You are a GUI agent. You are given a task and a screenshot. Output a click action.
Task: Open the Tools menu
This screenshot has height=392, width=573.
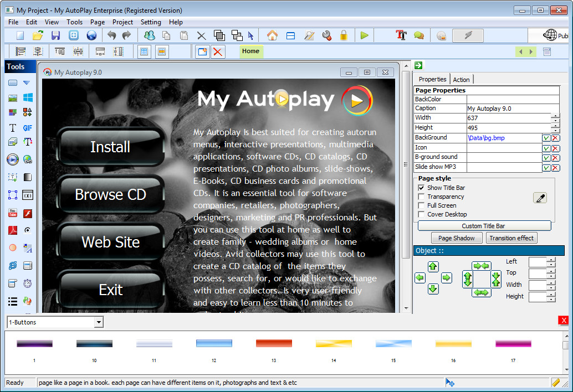75,22
